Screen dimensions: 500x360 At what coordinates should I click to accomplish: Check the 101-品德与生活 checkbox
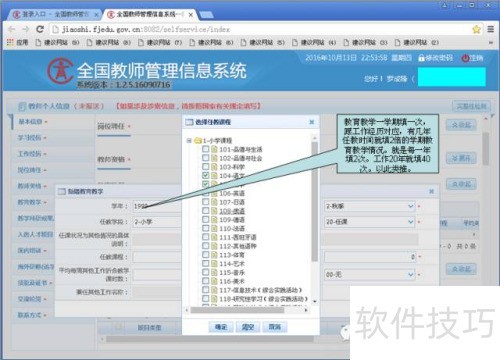(x=206, y=149)
